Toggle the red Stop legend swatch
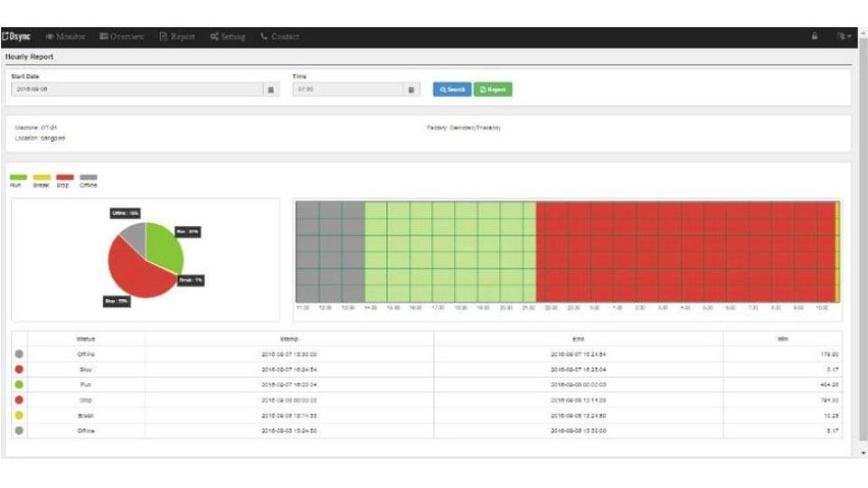 (64, 178)
